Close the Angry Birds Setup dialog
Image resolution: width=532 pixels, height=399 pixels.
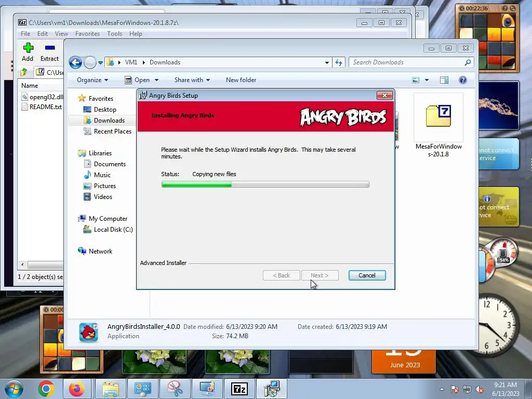click(384, 96)
